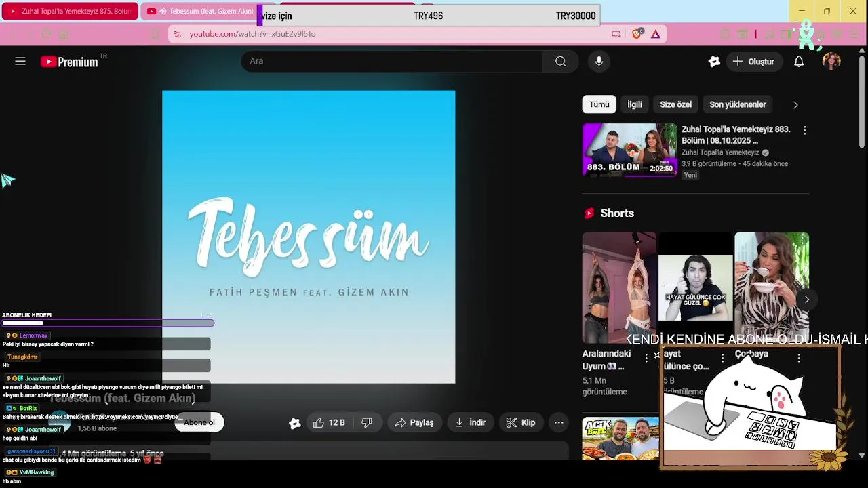
Task: Open the account avatar menu
Action: (x=831, y=61)
